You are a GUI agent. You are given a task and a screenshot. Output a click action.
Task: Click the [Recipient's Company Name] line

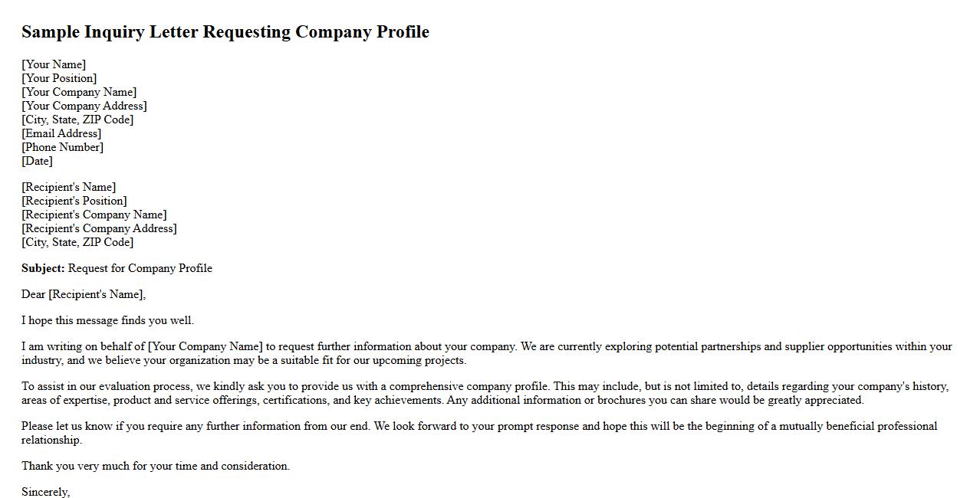point(94,215)
